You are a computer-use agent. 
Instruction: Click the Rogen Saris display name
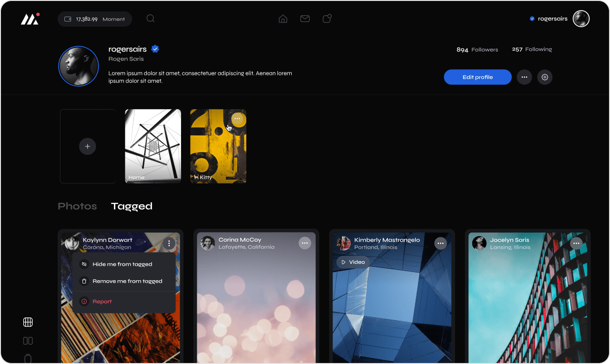(x=126, y=59)
